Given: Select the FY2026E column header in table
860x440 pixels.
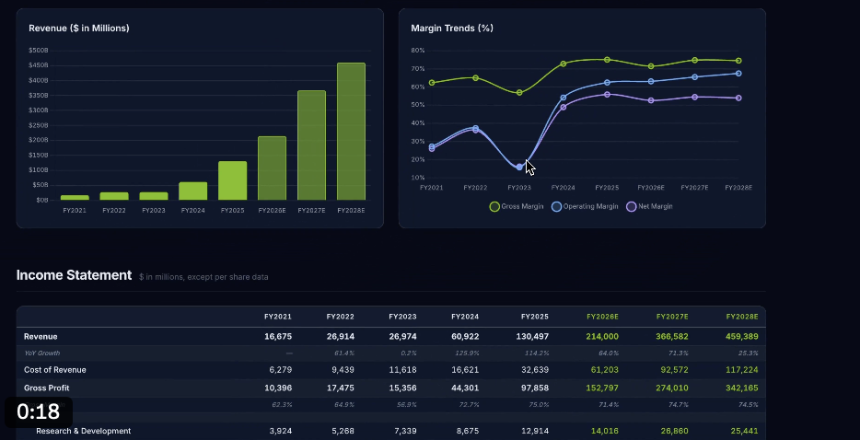Looking at the screenshot, I should 602,316.
